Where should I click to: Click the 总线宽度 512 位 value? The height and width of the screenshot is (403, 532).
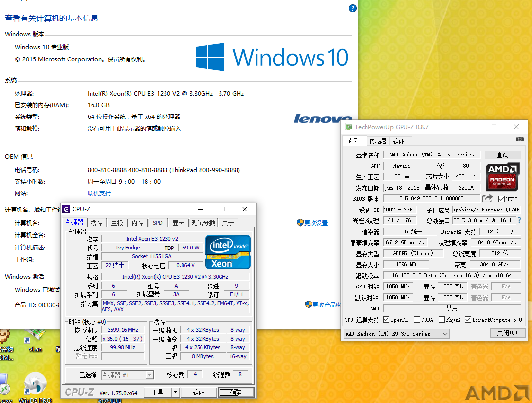pos(500,253)
